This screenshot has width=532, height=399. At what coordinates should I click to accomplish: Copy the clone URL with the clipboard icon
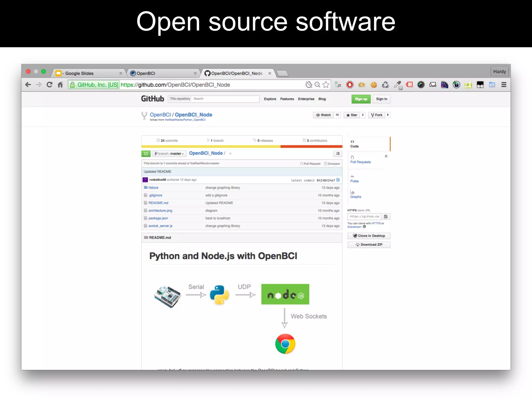[386, 216]
